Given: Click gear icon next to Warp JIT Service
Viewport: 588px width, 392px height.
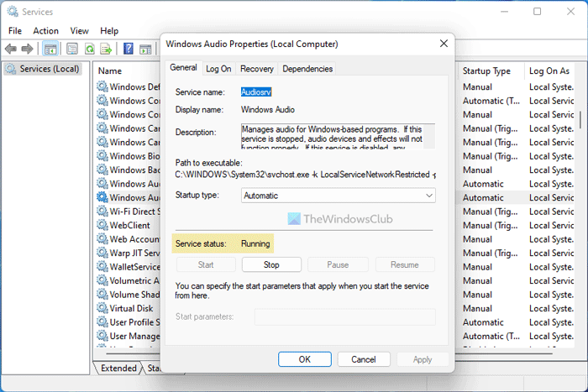Looking at the screenshot, I should [x=102, y=253].
